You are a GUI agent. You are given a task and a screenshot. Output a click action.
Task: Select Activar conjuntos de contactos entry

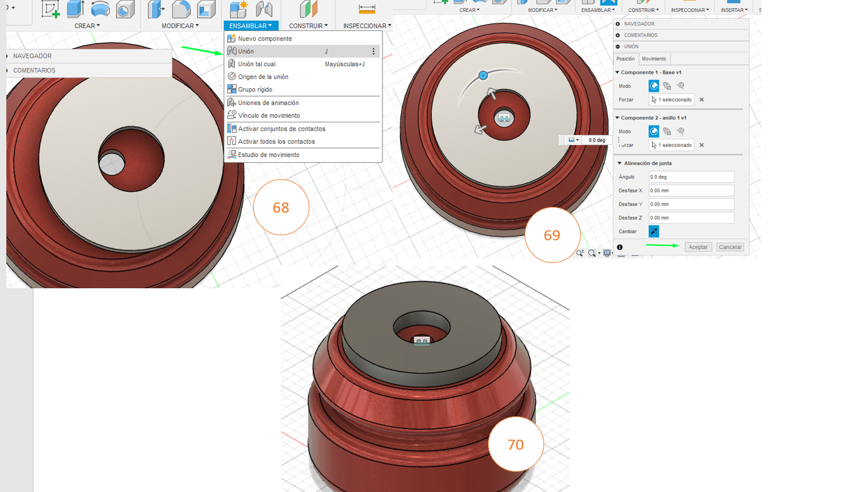pyautogui.click(x=303, y=129)
